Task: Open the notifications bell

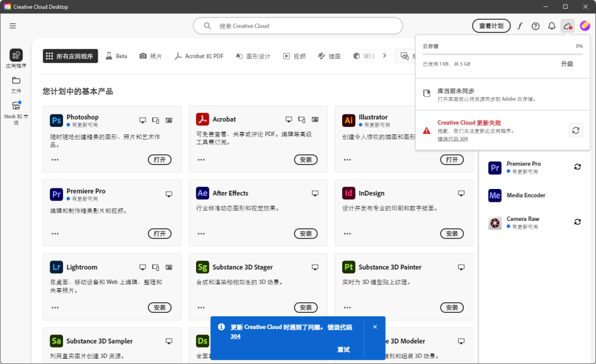Action: (552, 26)
